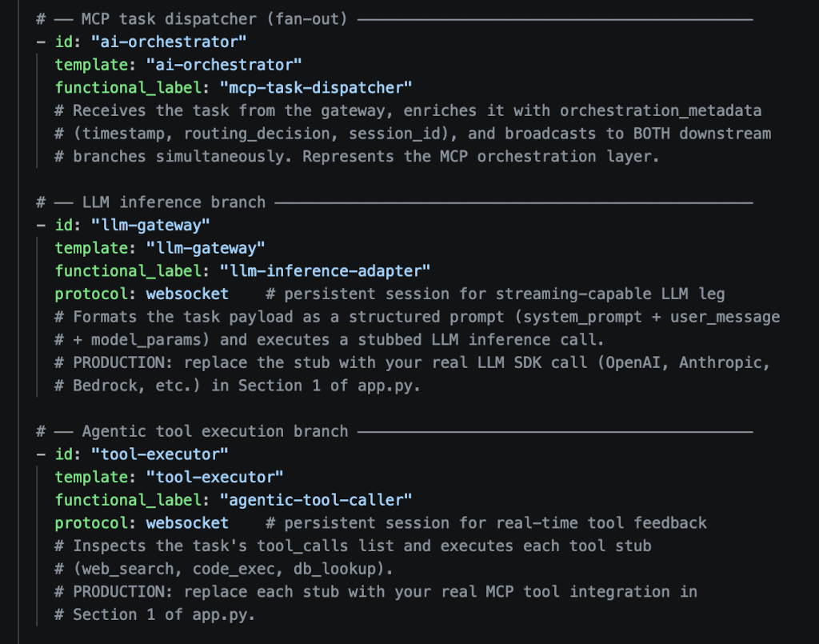Click the "tool-executor" id value
Screen dimensions: 819x644
coord(159,454)
